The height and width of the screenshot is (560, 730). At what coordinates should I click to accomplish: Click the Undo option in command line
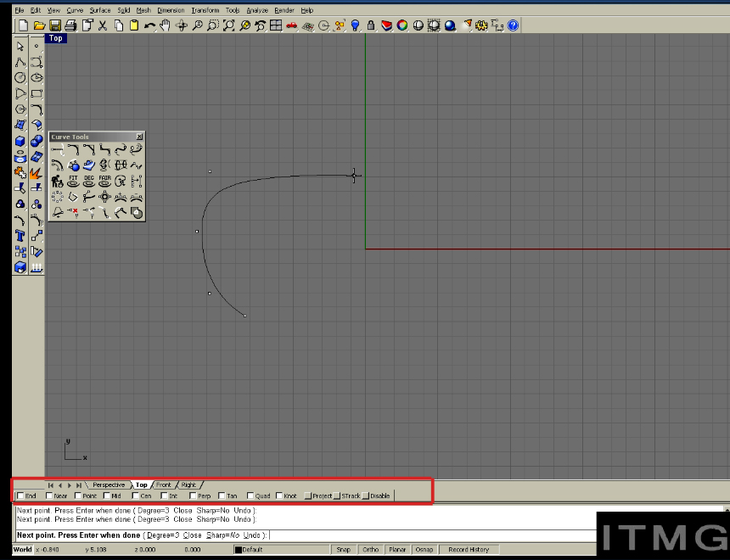[252, 535]
